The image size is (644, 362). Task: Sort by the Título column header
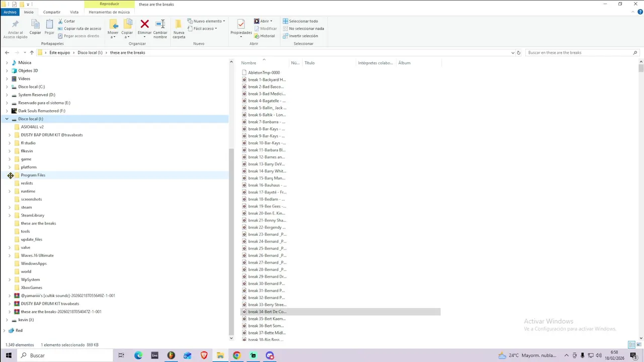(329, 63)
